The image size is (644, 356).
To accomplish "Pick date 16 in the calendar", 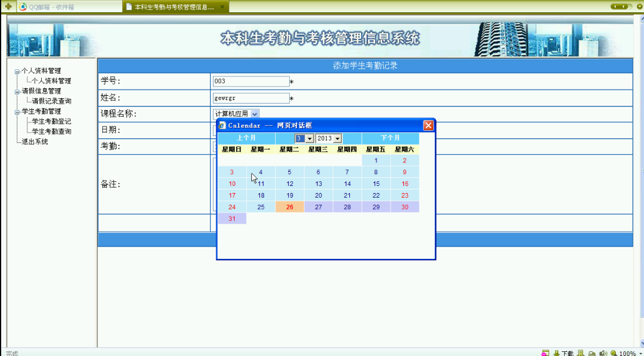I will point(405,184).
